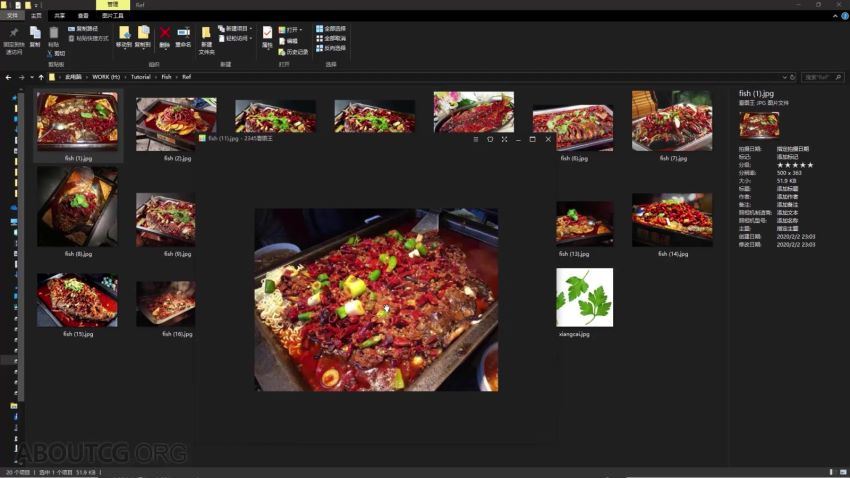Click Select all in the ribbon
This screenshot has height=478, width=850.
pos(331,28)
